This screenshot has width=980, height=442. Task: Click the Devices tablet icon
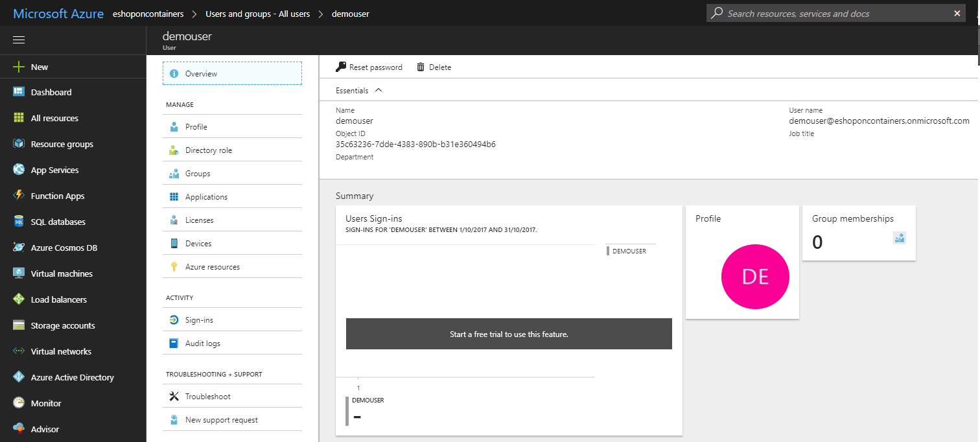point(174,244)
